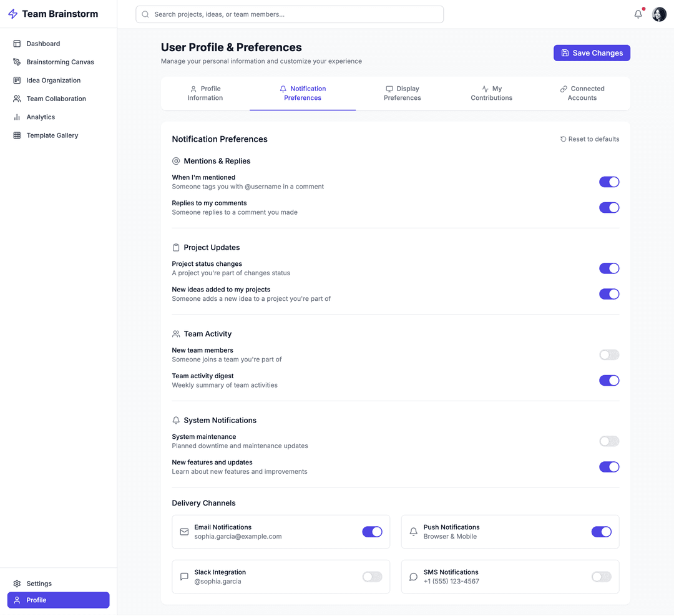Open the user avatar in top bar
This screenshot has width=674, height=616.
pyautogui.click(x=659, y=14)
